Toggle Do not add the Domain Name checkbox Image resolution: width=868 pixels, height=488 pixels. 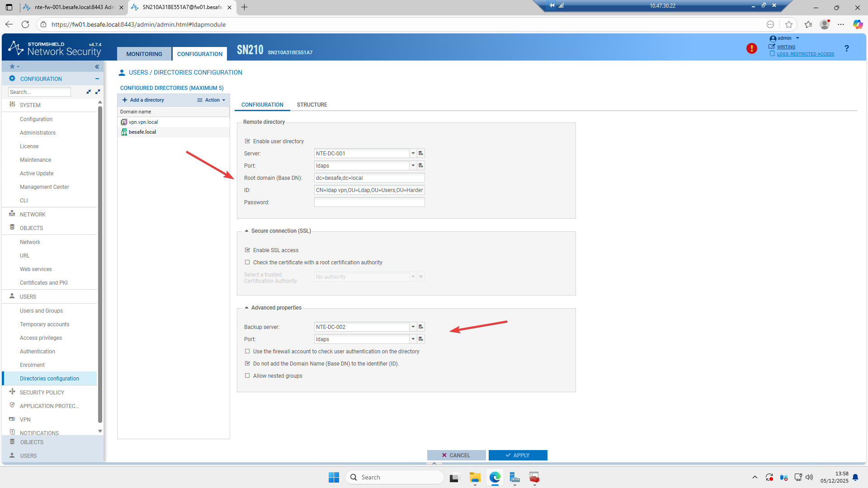(247, 363)
